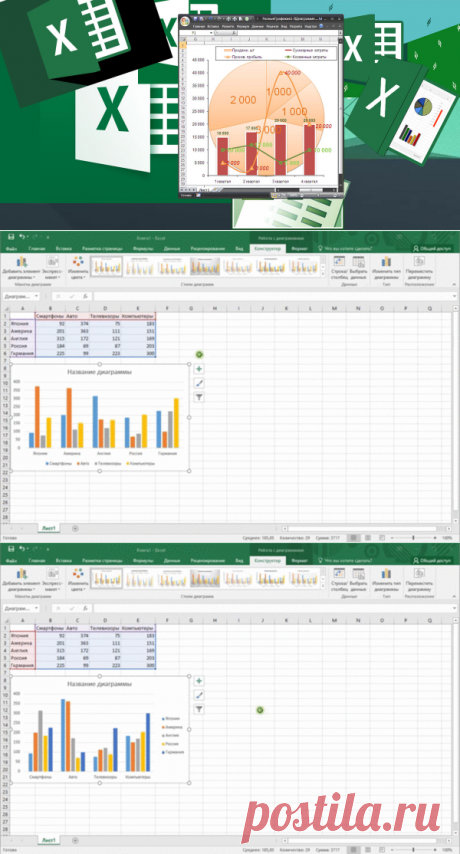Select first chart style thumbnail in upper window

tap(106, 266)
